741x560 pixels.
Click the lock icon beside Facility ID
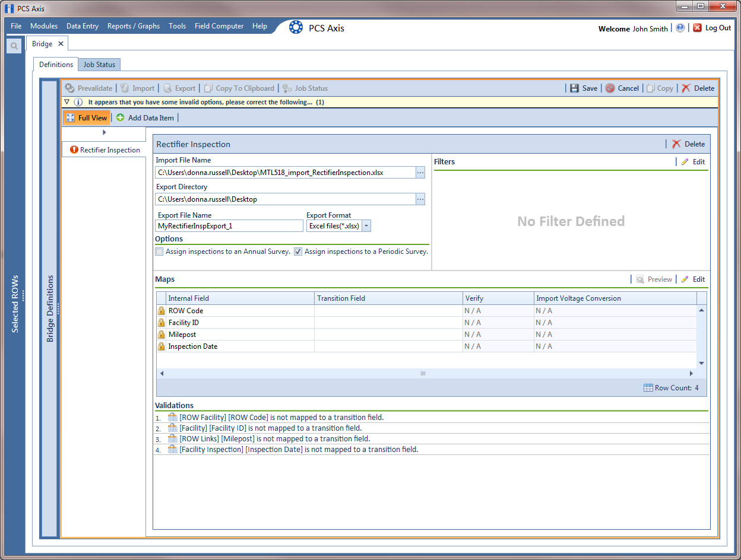(161, 323)
